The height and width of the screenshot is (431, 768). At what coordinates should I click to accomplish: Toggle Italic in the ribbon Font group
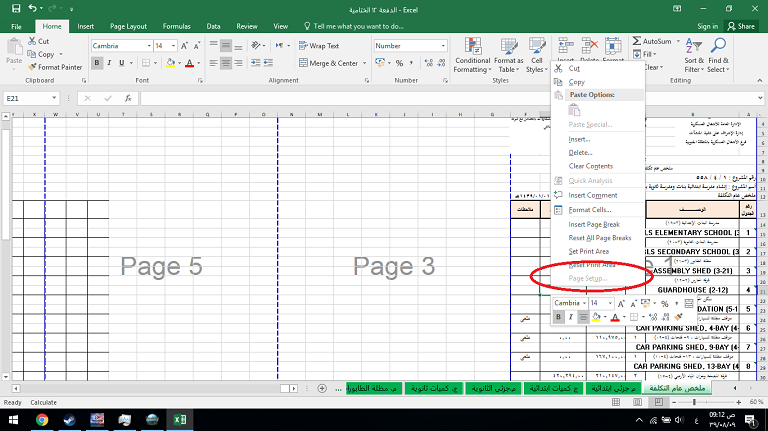click(109, 63)
